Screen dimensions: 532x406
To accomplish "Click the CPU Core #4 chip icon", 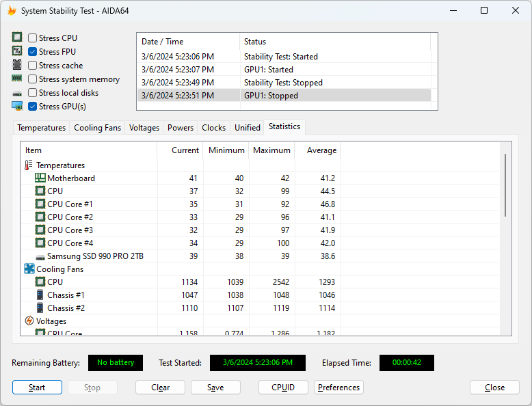I will (40, 243).
